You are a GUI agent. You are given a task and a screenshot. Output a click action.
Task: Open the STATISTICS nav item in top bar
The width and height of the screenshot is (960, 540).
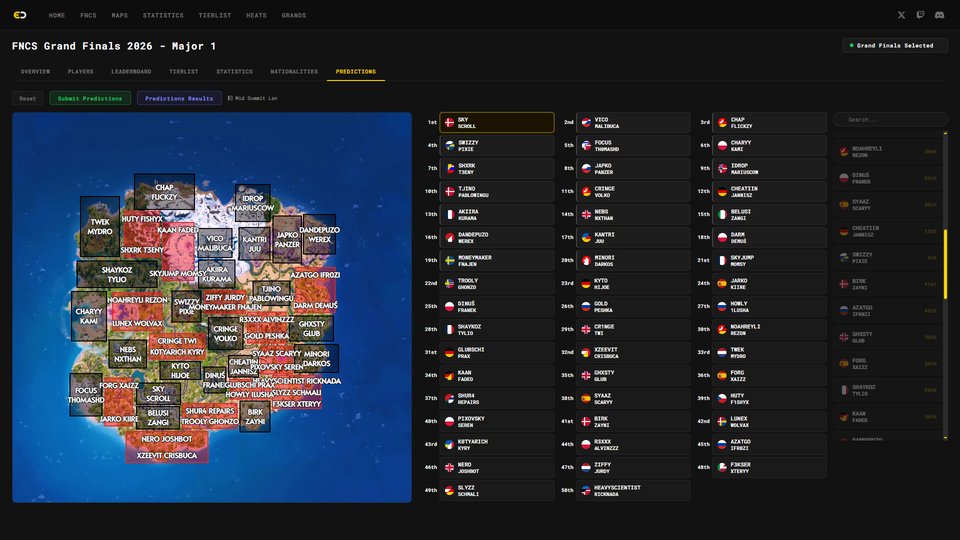163,15
